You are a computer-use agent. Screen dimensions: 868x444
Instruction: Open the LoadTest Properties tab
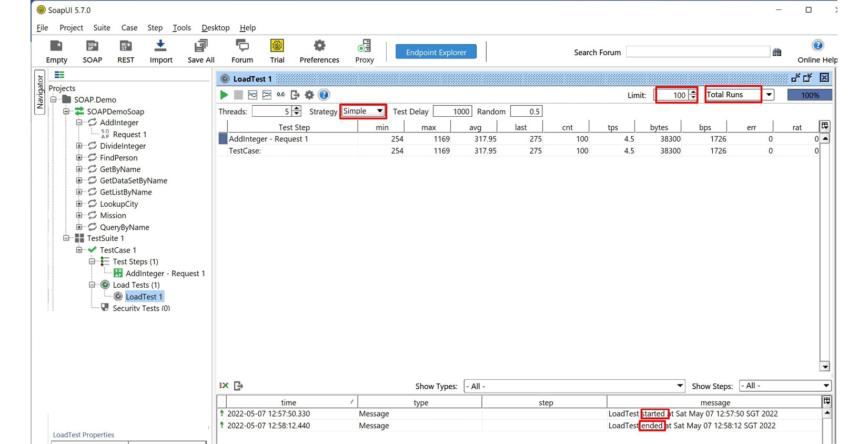click(x=84, y=435)
